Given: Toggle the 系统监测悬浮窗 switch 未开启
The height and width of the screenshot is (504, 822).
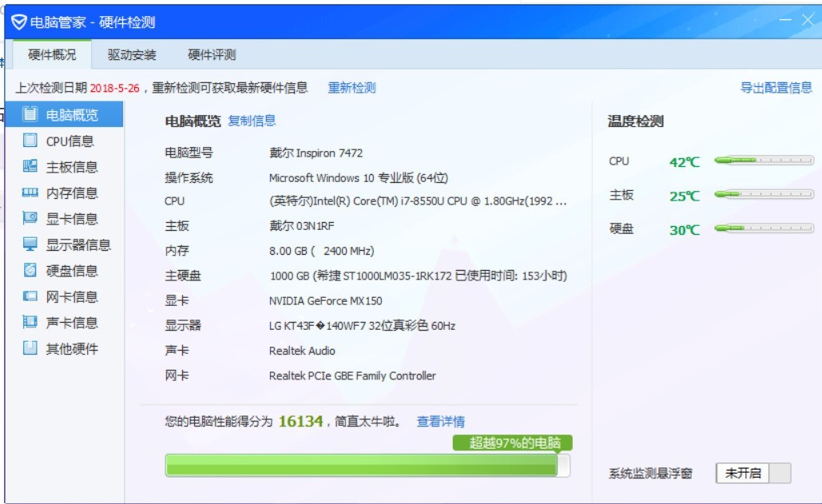Looking at the screenshot, I should point(753,473).
